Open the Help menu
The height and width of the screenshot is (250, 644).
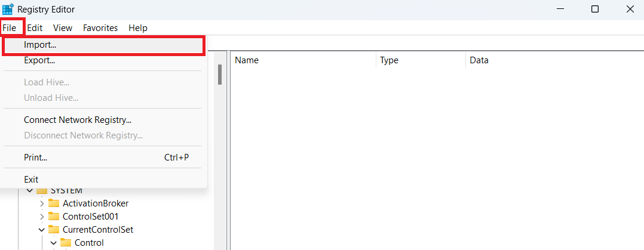point(138,28)
